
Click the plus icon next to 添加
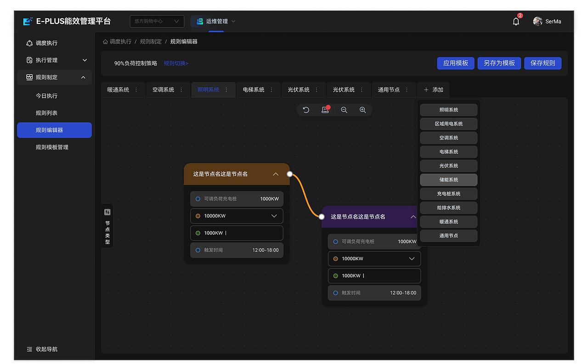pyautogui.click(x=426, y=90)
